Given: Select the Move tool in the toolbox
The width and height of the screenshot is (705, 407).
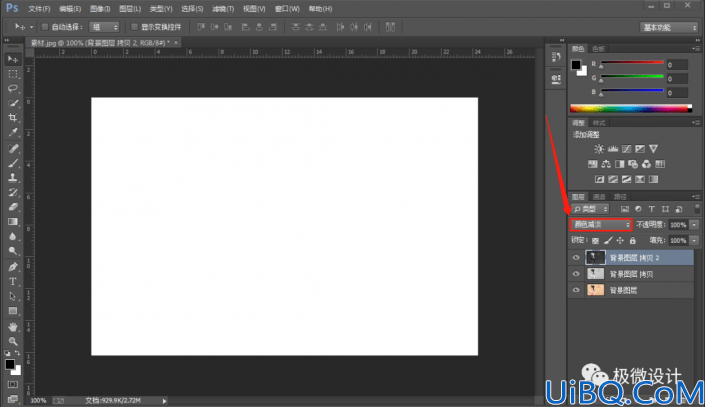Looking at the screenshot, I should pos(13,59).
